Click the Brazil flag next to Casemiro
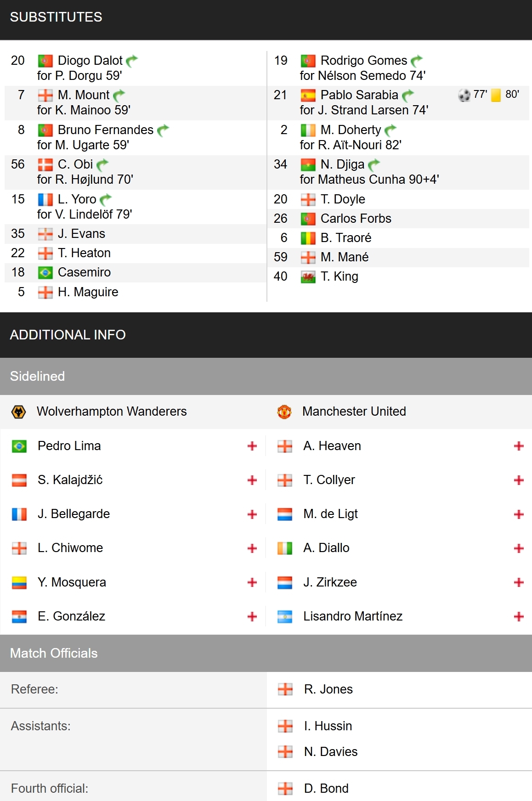 coord(45,273)
